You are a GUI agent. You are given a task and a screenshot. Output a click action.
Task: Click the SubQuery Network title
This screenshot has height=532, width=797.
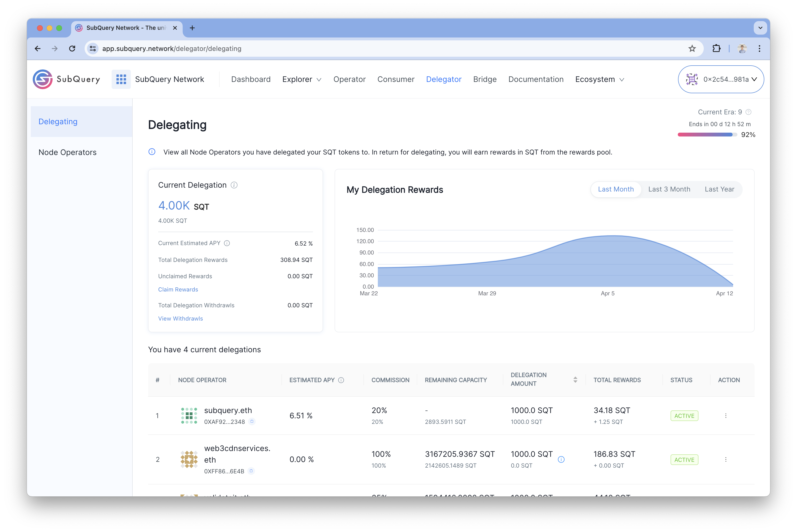pyautogui.click(x=170, y=79)
